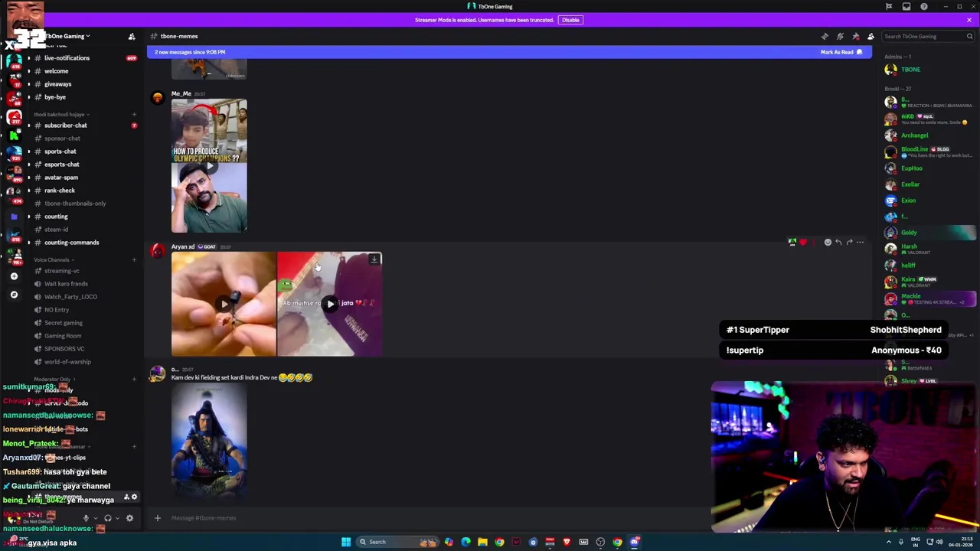Click the flag icon in title bar
Viewport: 980px width, 551px height.
[x=889, y=6]
